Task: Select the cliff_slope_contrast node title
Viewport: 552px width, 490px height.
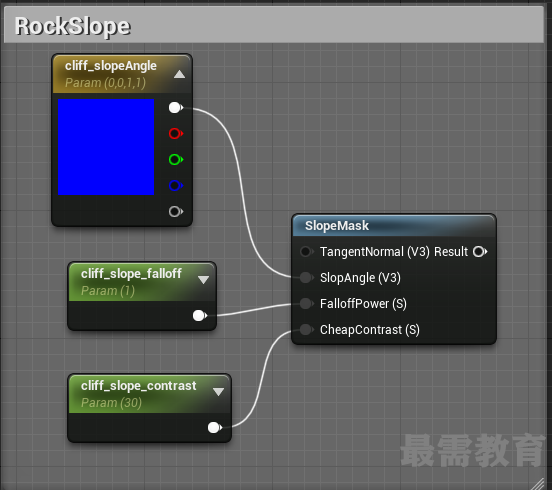Action: click(139, 386)
